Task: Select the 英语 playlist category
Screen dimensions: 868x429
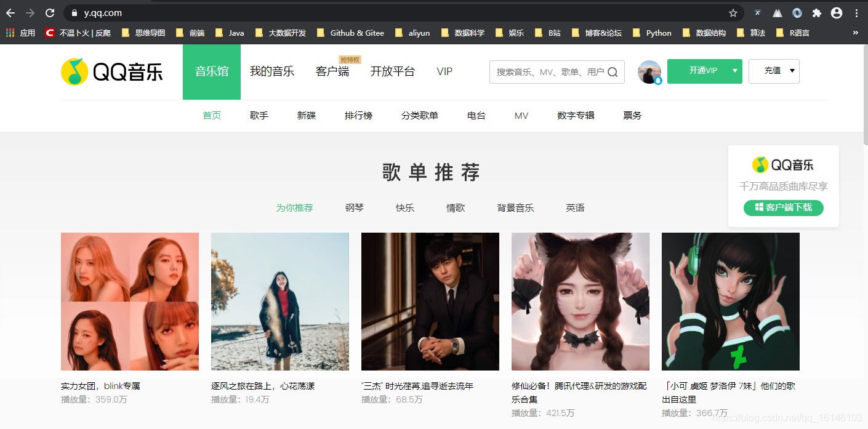Action: pyautogui.click(x=576, y=208)
